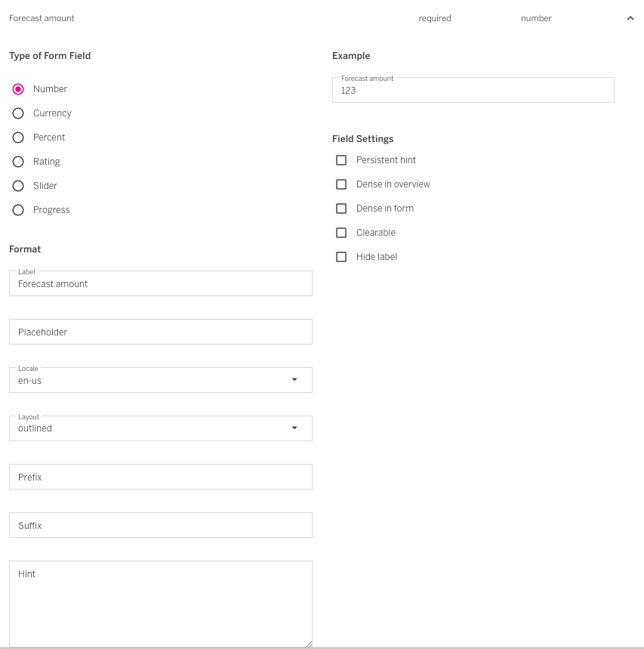This screenshot has height=649, width=644.
Task: Select the Progress field type
Action: point(18,210)
